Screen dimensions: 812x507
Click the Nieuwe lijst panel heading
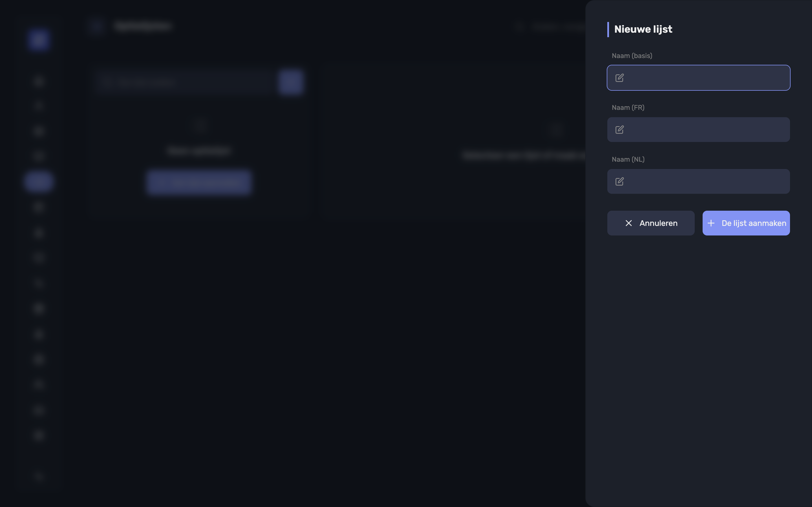click(643, 29)
